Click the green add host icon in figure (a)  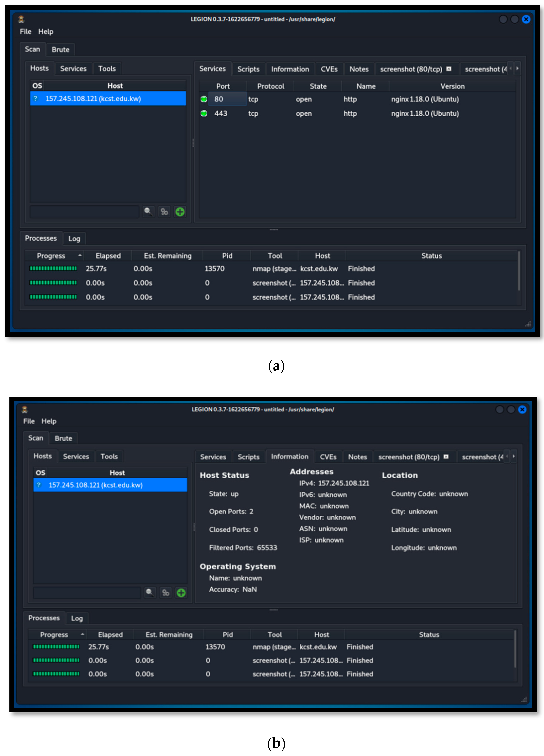coord(180,212)
